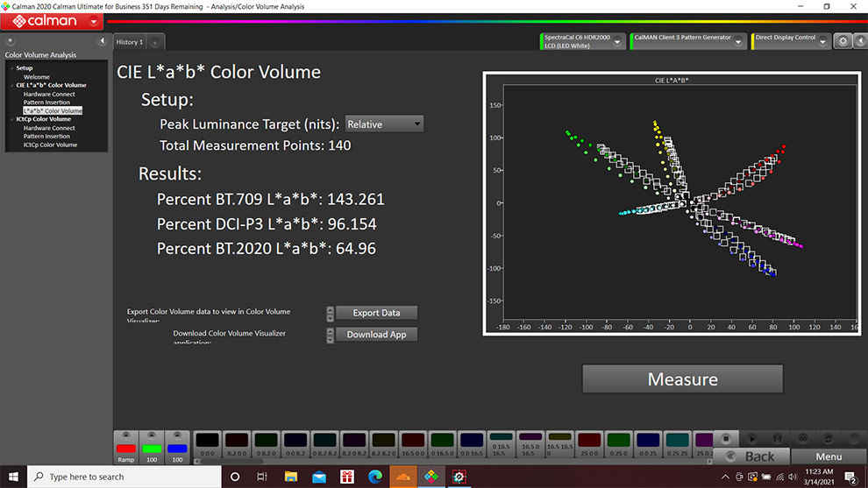Select Hardware Connect under CIE L*a*b* Color Volume
The width and height of the screenshot is (868, 488).
49,94
